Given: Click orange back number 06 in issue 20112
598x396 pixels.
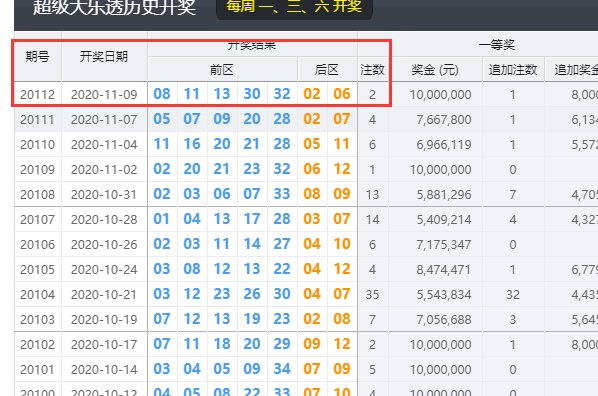Looking at the screenshot, I should pyautogui.click(x=342, y=94).
